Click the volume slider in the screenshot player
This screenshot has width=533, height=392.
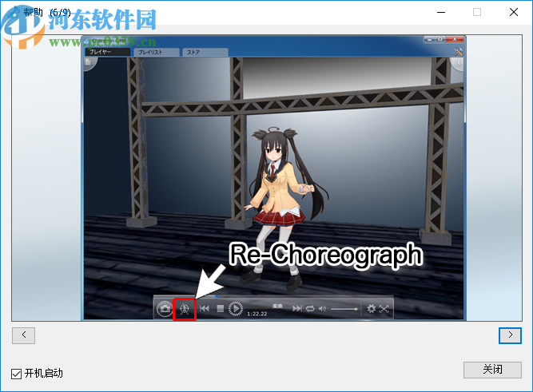[344, 309]
